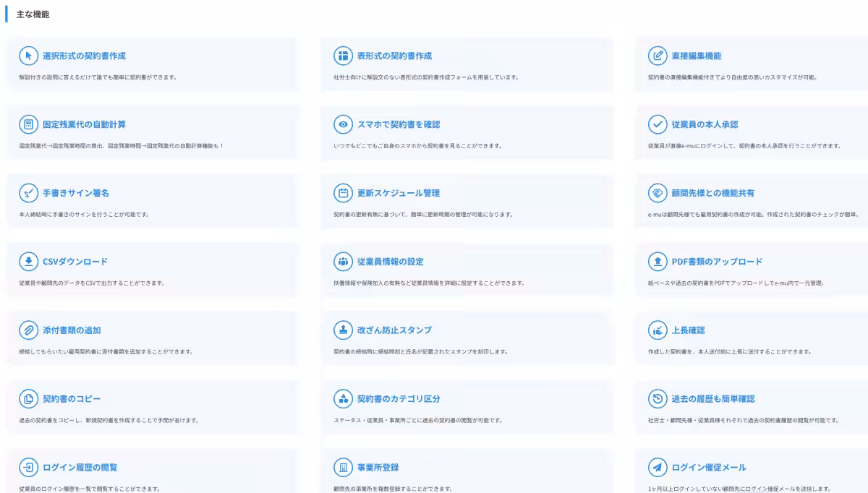Image resolution: width=868 pixels, height=493 pixels.
Task: Select the people icon for 従業員情報の設定
Action: coord(343,262)
